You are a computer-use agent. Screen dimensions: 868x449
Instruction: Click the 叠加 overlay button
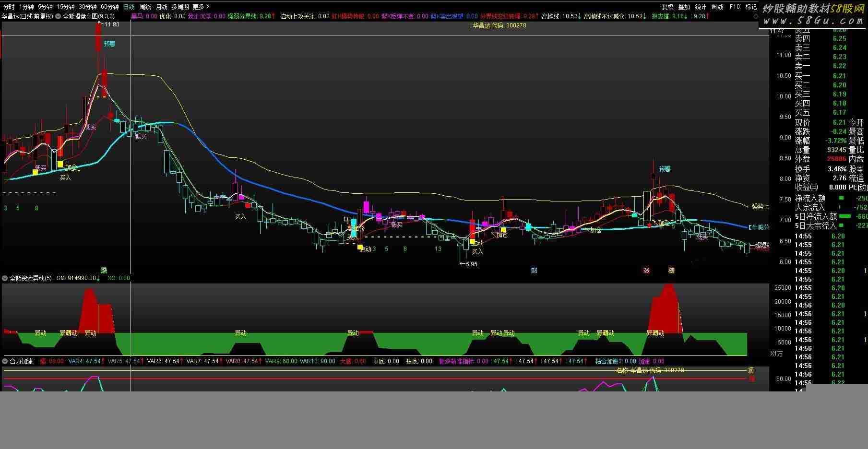[684, 7]
